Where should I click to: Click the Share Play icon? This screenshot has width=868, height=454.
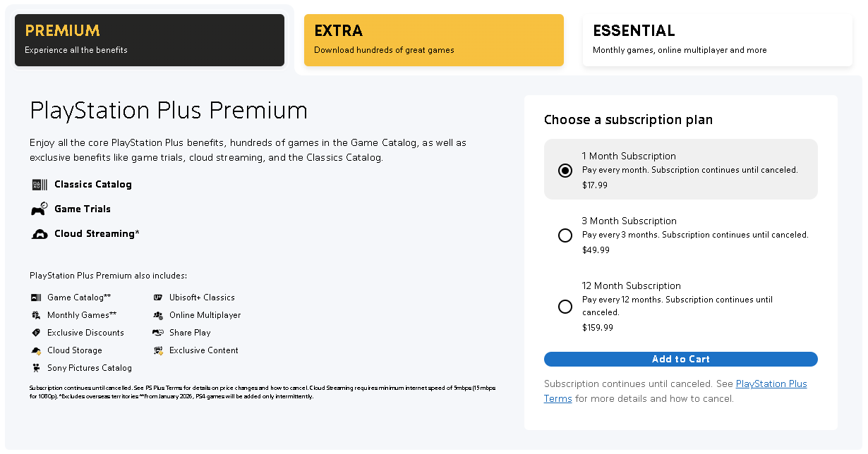click(157, 332)
